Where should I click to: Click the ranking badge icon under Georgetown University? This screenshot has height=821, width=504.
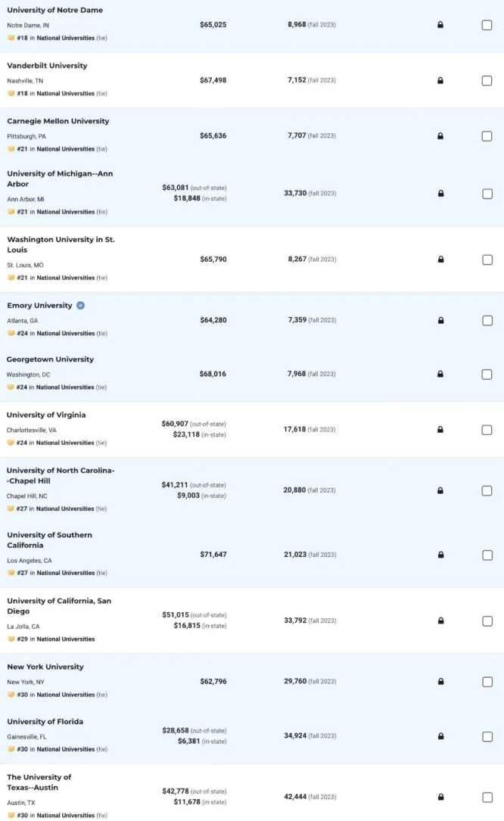click(11, 387)
